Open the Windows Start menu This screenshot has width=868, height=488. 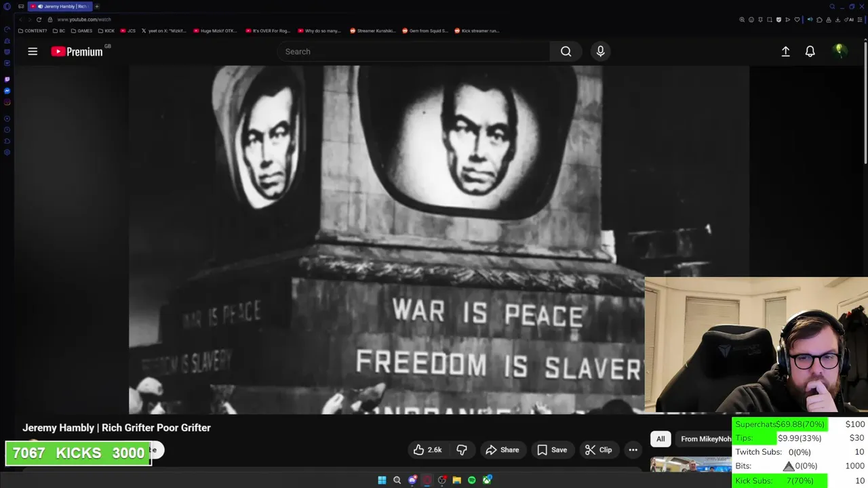(x=382, y=480)
